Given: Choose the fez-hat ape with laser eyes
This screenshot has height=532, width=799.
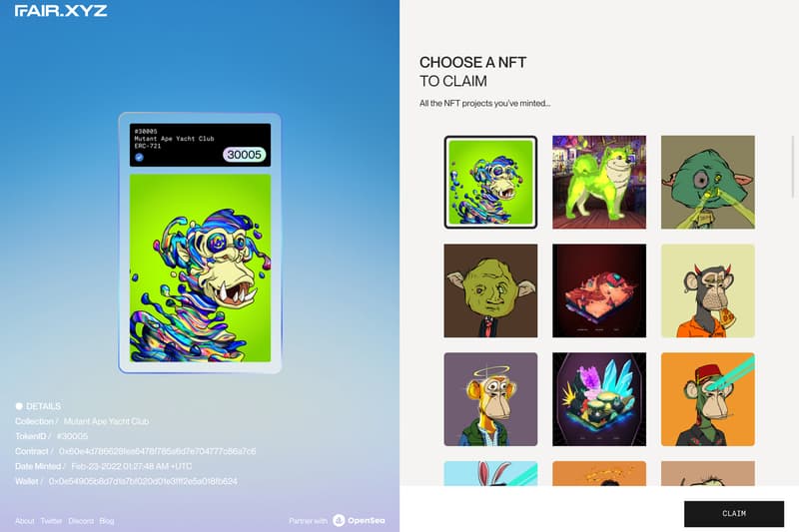Looking at the screenshot, I should pyautogui.click(x=708, y=399).
